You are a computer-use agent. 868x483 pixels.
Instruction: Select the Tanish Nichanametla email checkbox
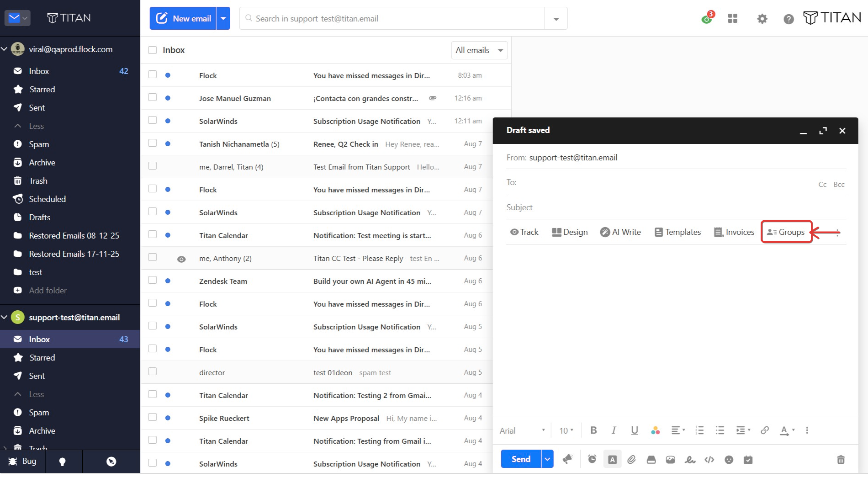(x=153, y=143)
